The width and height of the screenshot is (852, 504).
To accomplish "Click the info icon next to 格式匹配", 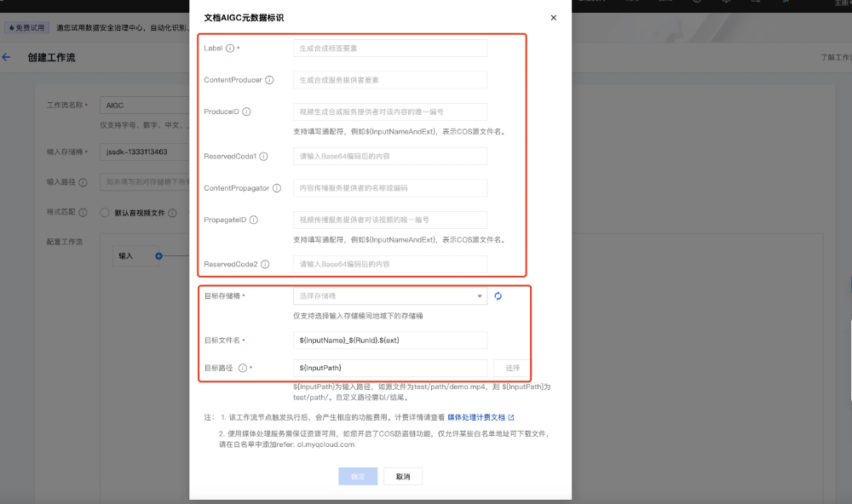I will (83, 212).
